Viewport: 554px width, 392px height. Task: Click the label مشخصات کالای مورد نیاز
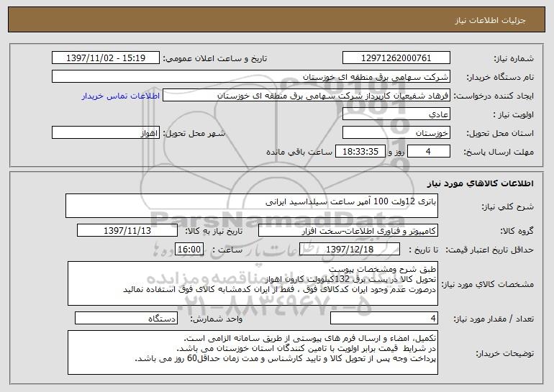(488, 284)
